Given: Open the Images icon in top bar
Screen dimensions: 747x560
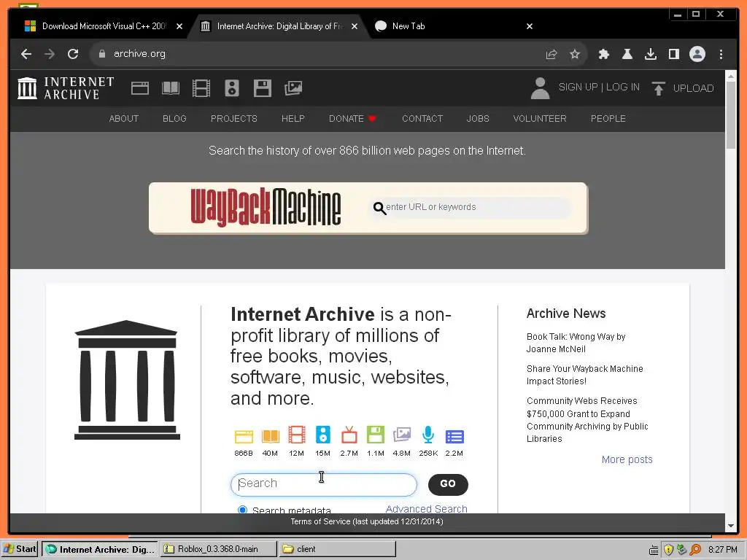Looking at the screenshot, I should tap(293, 88).
